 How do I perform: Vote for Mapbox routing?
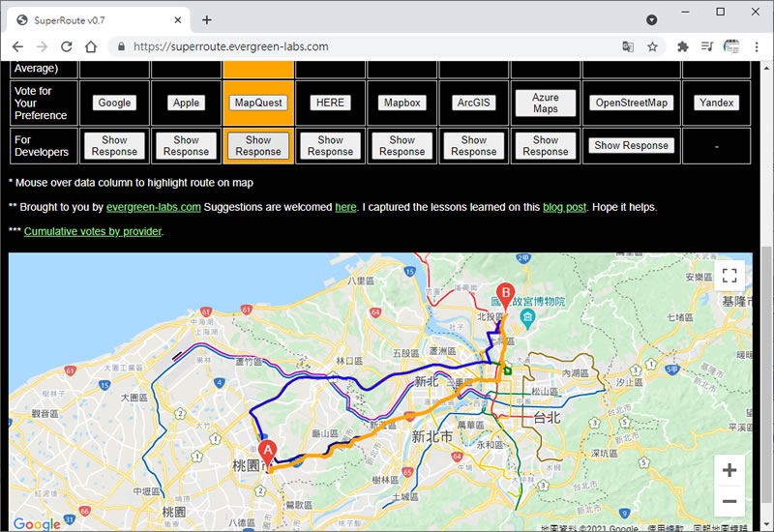(402, 103)
